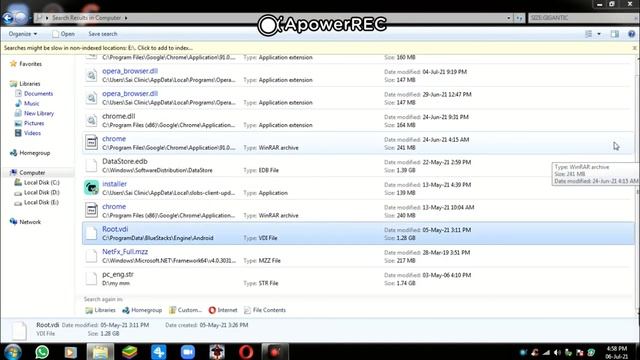
Task: Select pc_eng.str file
Action: click(358, 279)
